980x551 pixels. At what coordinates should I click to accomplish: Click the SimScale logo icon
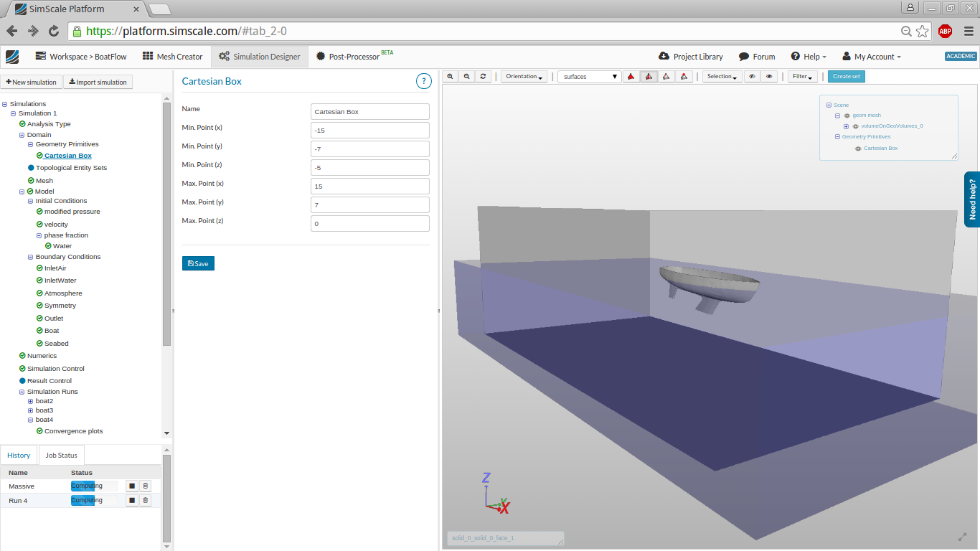tap(12, 57)
